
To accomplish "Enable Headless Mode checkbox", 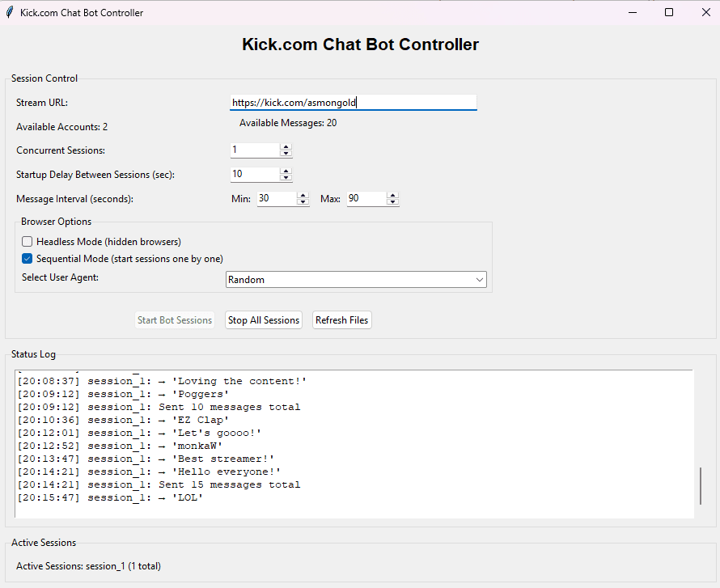I will pos(27,242).
